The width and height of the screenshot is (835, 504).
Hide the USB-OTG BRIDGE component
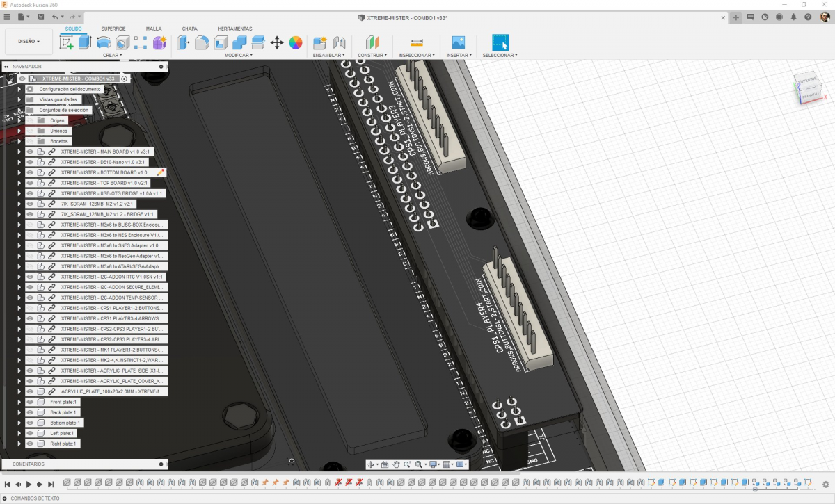click(x=30, y=193)
